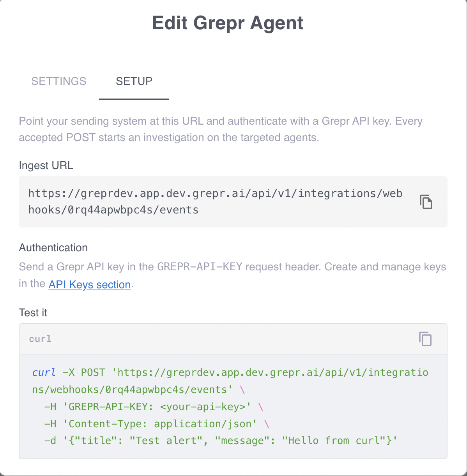Click the Ingest URL text field
The height and width of the screenshot is (476, 467).
coord(233,202)
